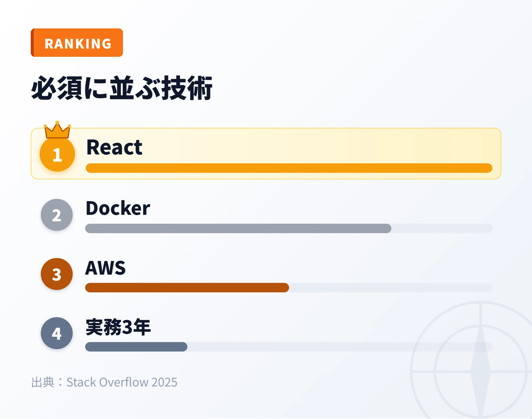Screen dimensions: 532x419
Task: Click the orange RANKING badge
Action: 77,43
